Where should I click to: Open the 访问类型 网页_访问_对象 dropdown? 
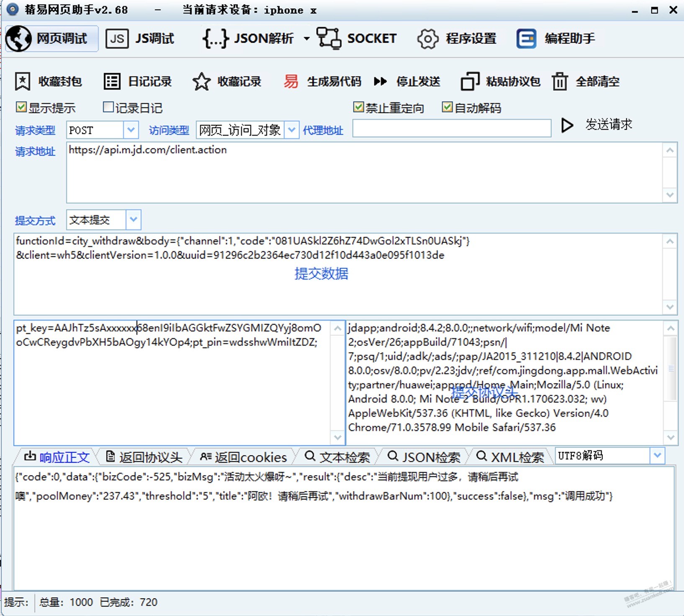click(292, 130)
